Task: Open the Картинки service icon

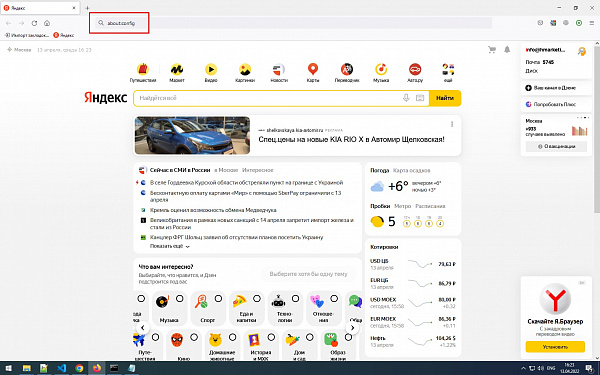Action: click(x=245, y=69)
